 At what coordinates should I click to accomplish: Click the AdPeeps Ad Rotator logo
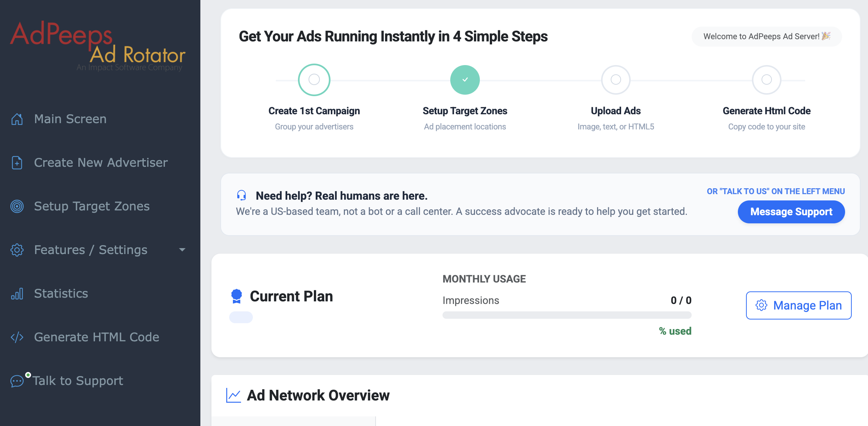tap(98, 45)
